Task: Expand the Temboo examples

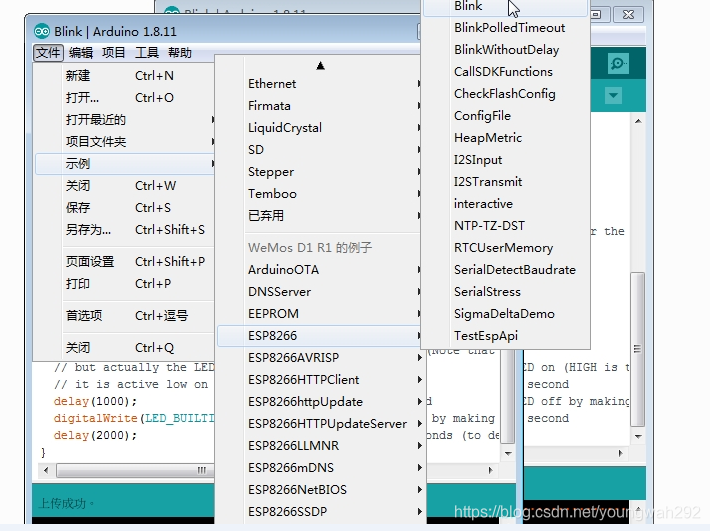Action: 319,194
